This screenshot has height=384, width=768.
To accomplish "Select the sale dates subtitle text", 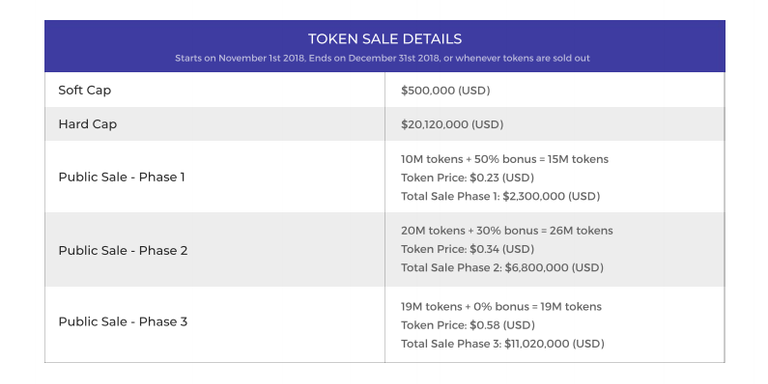I will [383, 58].
